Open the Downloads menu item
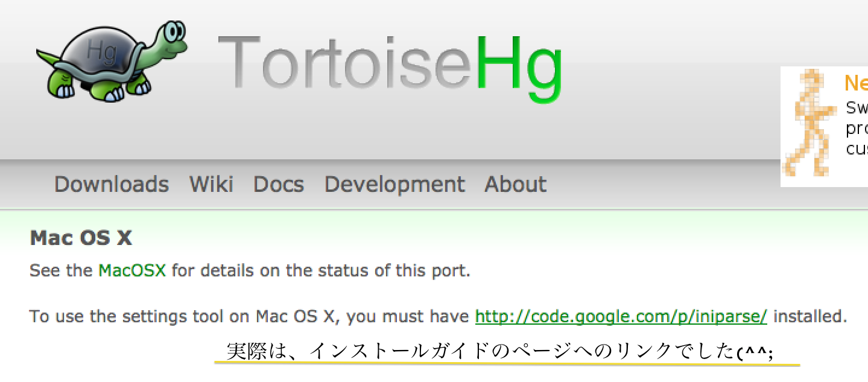Screen dimensions: 868x382 112,184
